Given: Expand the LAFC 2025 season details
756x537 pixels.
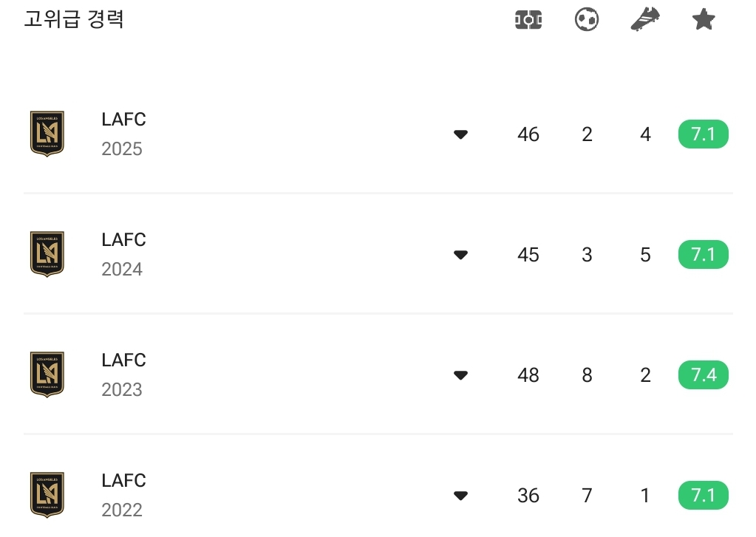Looking at the screenshot, I should 460,134.
